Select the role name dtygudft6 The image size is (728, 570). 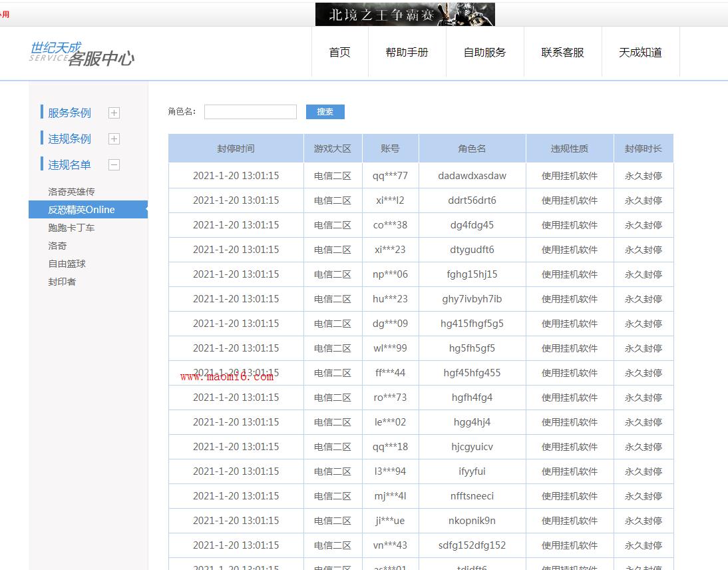tap(472, 250)
